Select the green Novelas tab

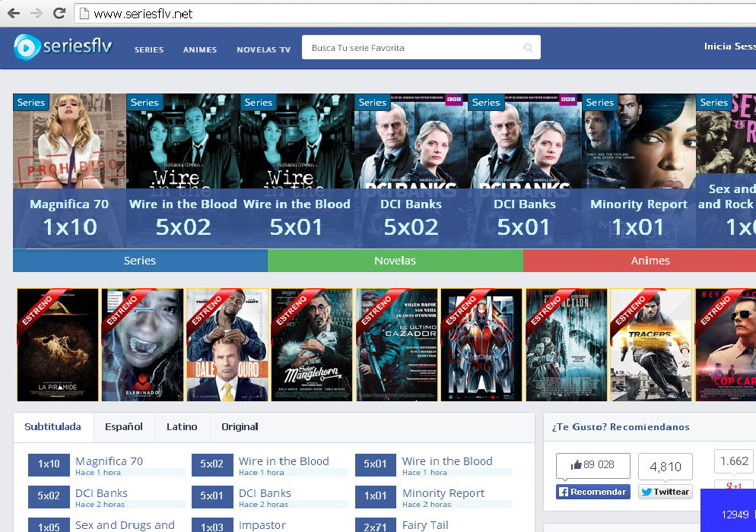coord(395,260)
